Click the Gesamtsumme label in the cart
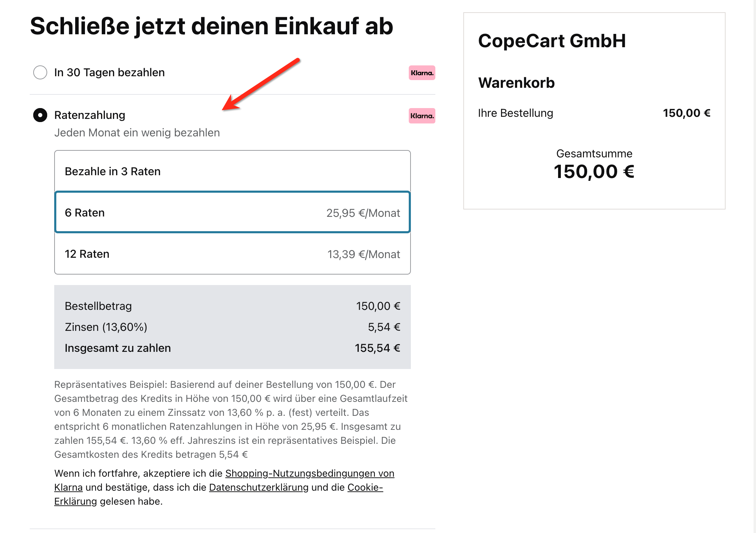Image resolution: width=756 pixels, height=533 pixels. [594, 154]
